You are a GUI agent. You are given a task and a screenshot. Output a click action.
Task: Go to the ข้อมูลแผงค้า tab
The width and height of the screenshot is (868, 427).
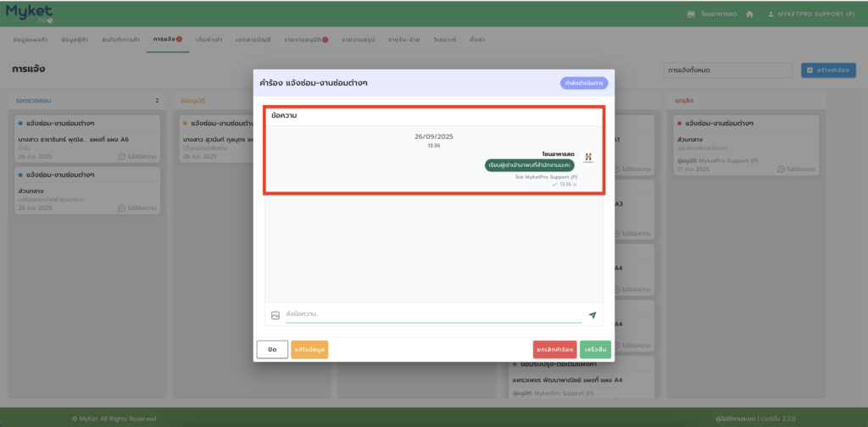31,40
